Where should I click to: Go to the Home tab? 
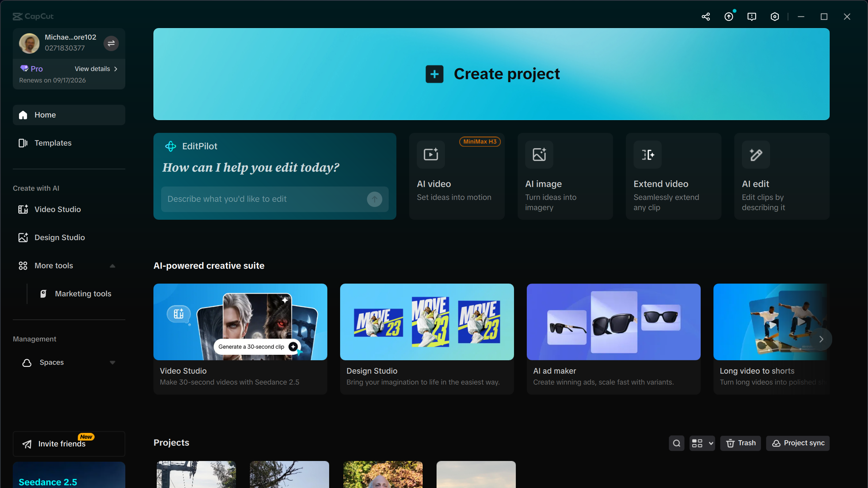click(69, 115)
